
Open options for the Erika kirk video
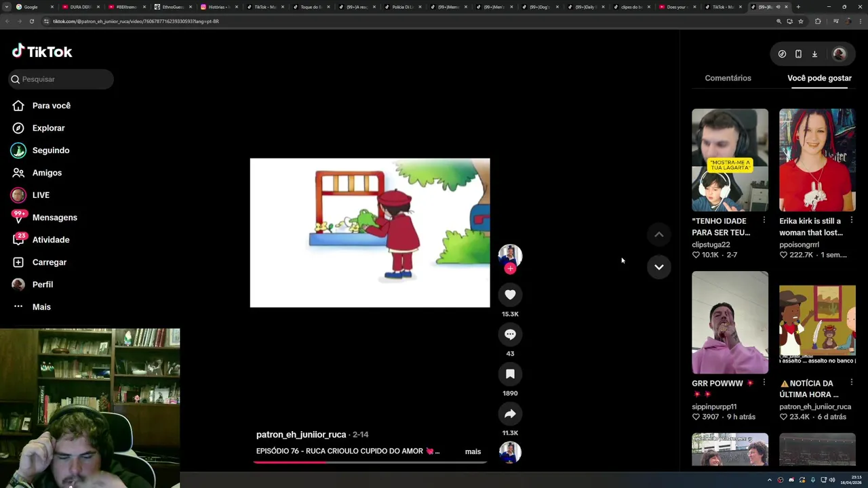tap(851, 220)
